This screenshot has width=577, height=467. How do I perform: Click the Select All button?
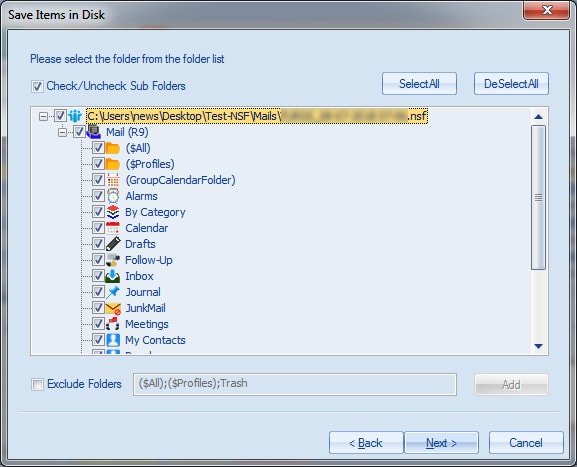pos(420,84)
